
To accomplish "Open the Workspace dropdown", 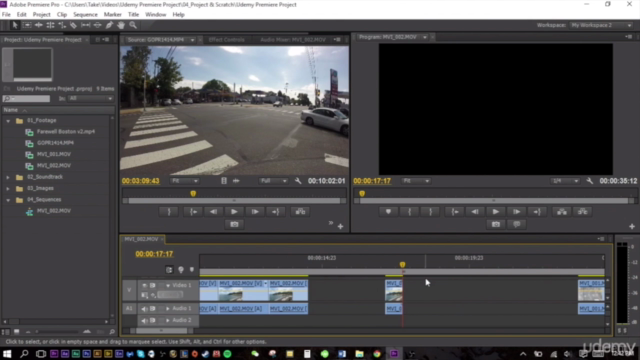I will point(602,25).
